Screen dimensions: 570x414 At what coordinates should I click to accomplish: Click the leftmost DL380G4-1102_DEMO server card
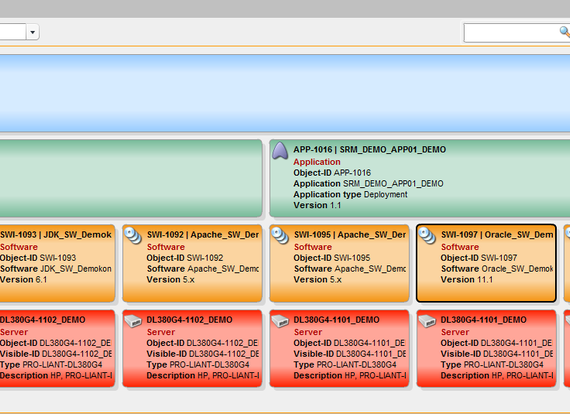coord(57,348)
